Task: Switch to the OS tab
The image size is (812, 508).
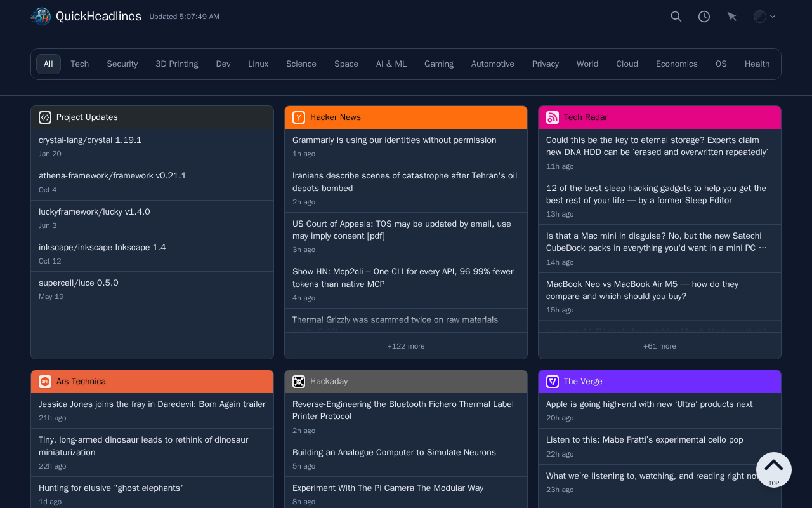Action: 721,64
